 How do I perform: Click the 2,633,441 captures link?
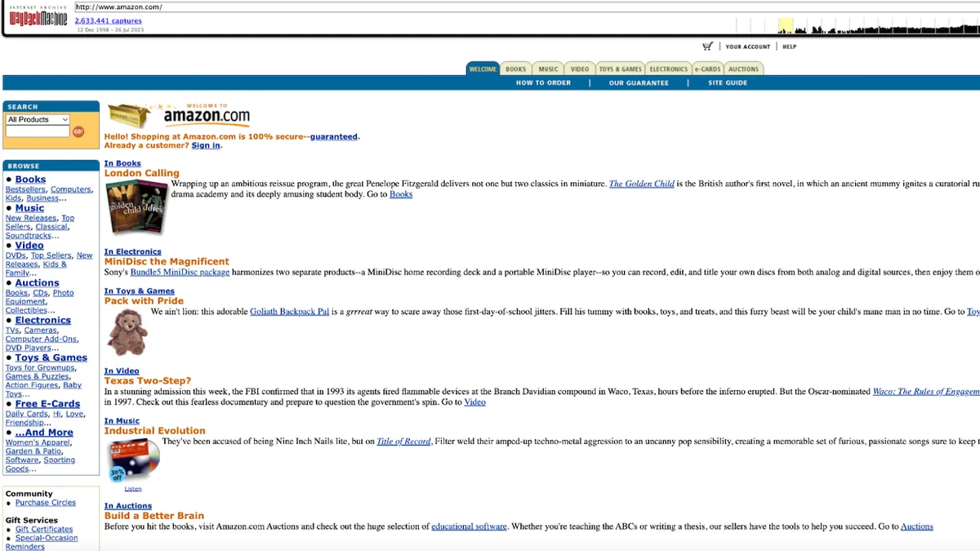[108, 20]
